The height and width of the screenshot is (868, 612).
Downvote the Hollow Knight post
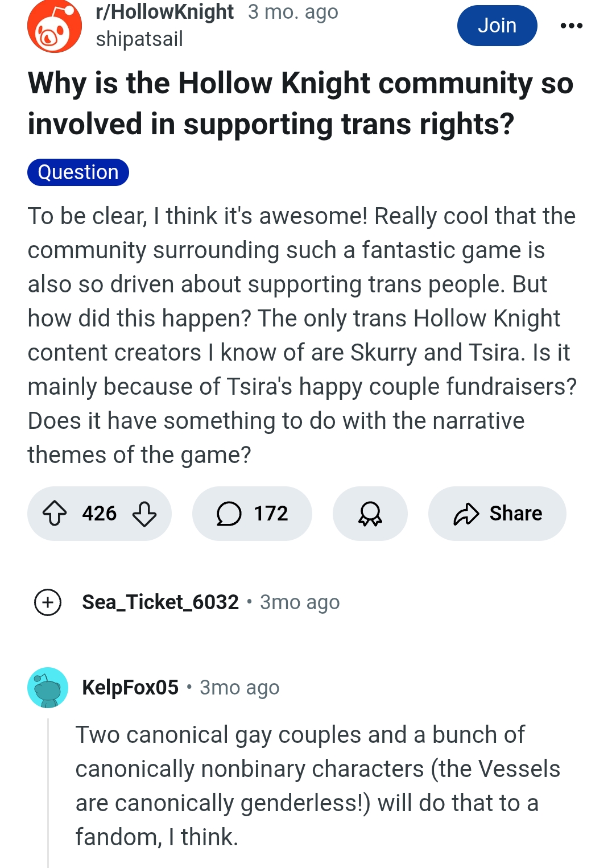pos(144,513)
